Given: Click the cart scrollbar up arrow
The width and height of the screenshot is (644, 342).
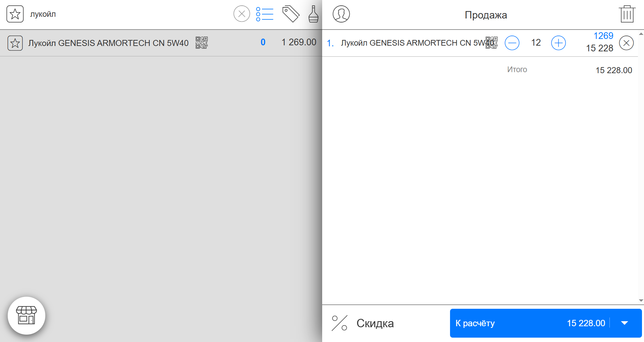Looking at the screenshot, I should [641, 34].
